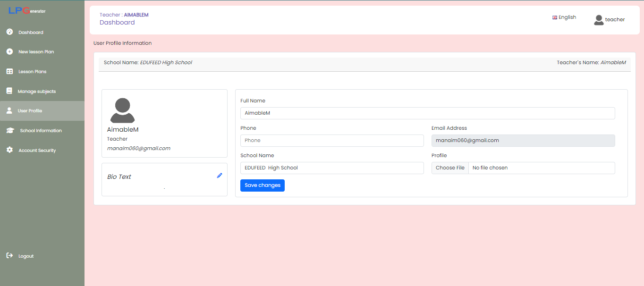Click the School Information graduation cap icon
Screen dimensions: 644x286
(x=10, y=131)
